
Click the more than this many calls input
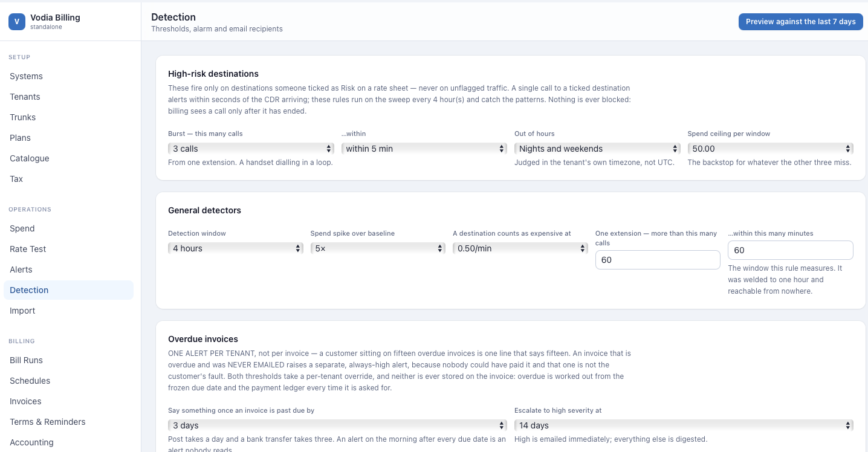pyautogui.click(x=658, y=260)
